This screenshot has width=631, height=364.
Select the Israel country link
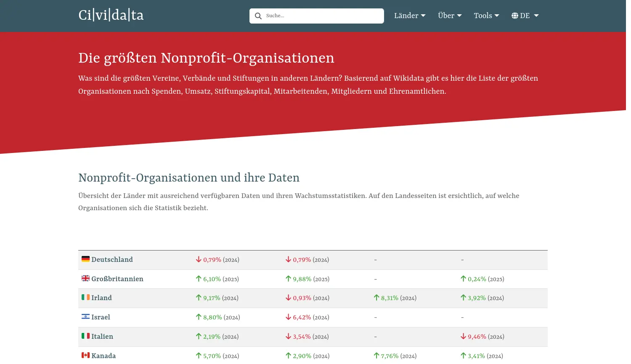pyautogui.click(x=101, y=317)
